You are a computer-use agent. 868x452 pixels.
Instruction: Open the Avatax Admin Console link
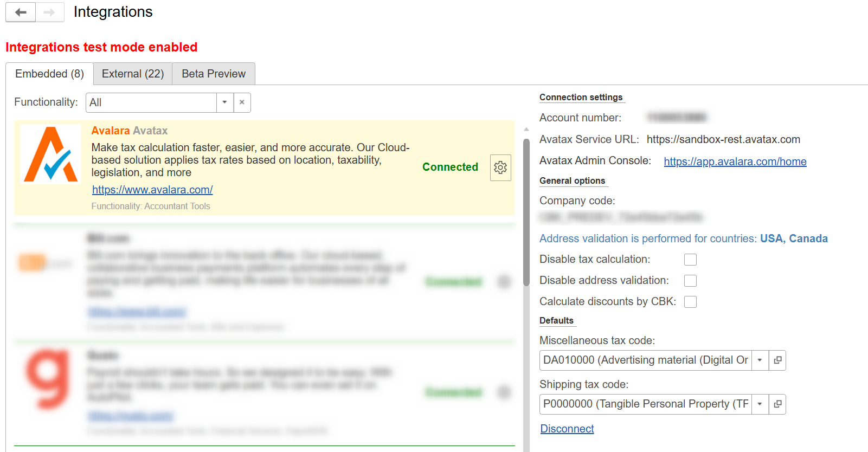(x=735, y=162)
